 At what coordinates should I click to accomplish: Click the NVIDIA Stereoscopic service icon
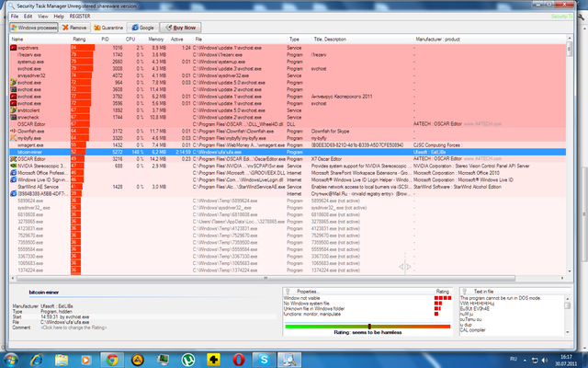click(x=13, y=166)
